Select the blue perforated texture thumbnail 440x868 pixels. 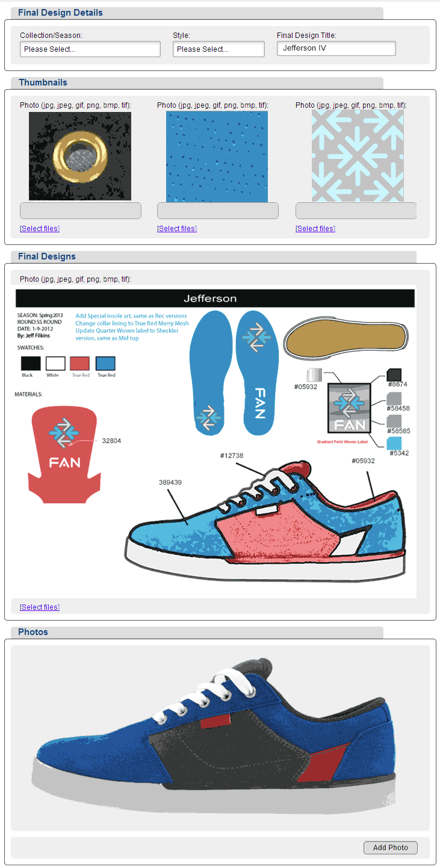[217, 156]
